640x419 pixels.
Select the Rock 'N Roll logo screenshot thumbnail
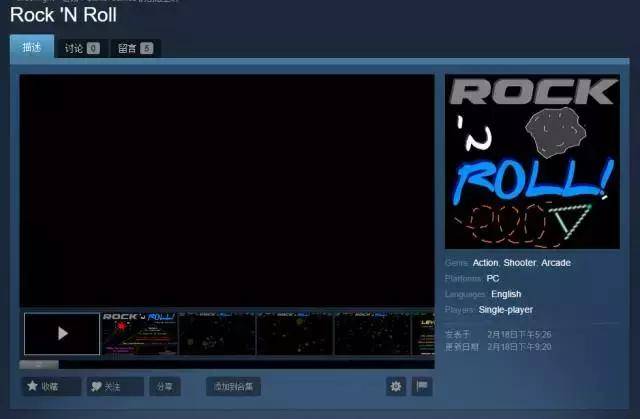(139, 333)
